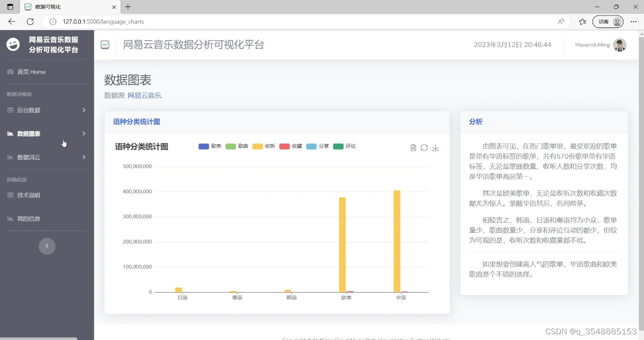The image size is (644, 340).
Task: Click the chart icon beside 数据词云
Action: [10, 157]
